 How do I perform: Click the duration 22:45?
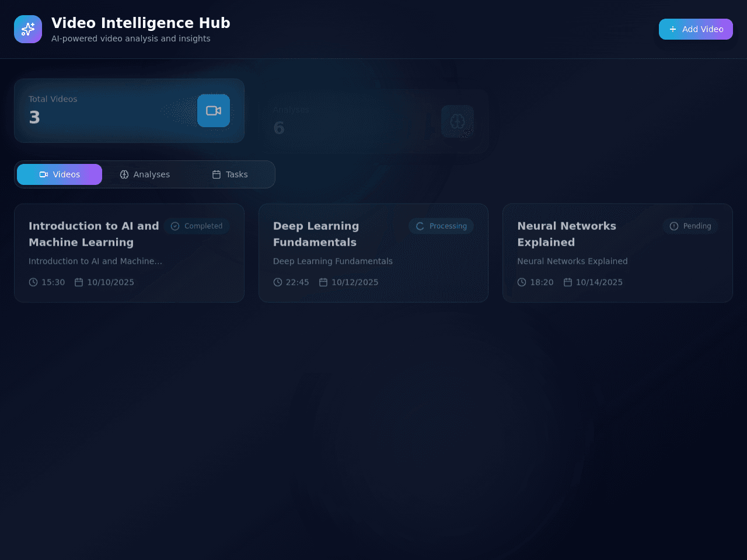(x=298, y=282)
